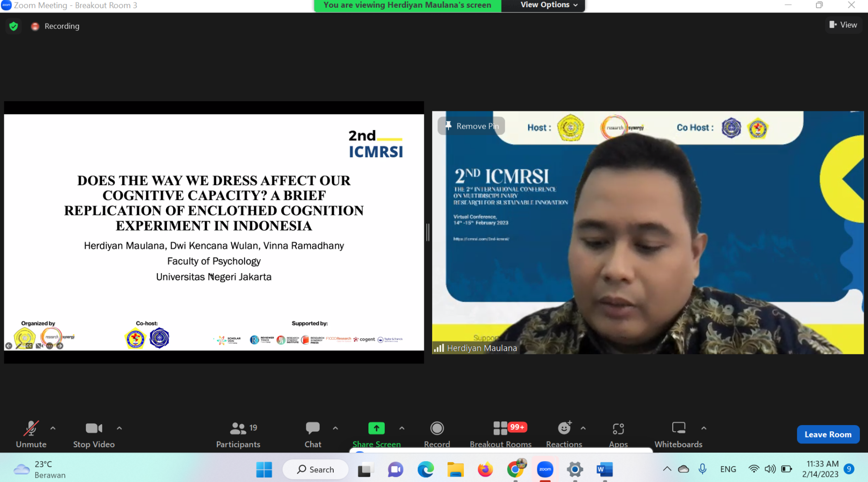868x482 pixels.
Task: Open Windows Start menu
Action: tap(264, 469)
